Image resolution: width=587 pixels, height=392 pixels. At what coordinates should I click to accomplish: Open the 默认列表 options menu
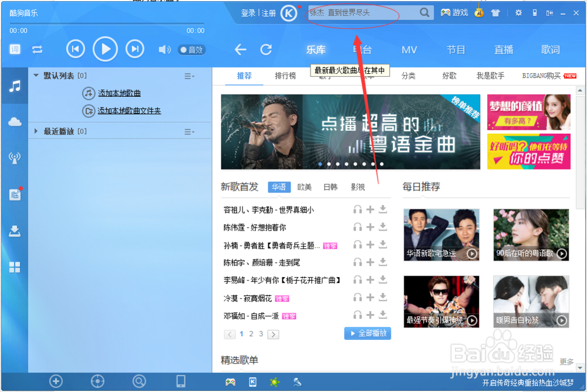pyautogui.click(x=188, y=75)
